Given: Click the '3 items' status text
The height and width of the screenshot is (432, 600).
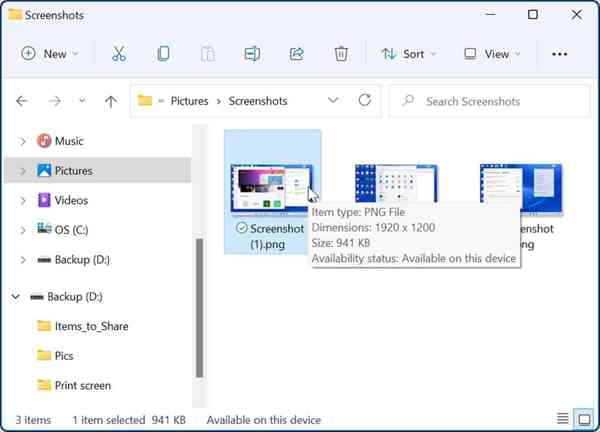Looking at the screenshot, I should click(x=33, y=420).
